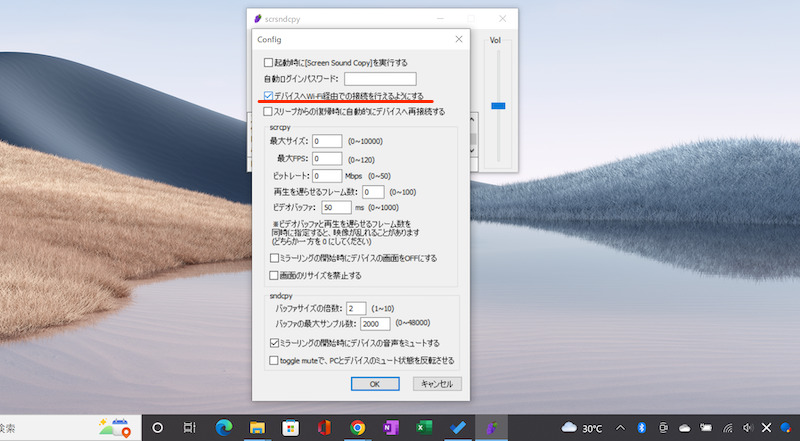This screenshot has width=800, height=441.
Task: Click the Microsoft Store taskbar icon
Action: [290, 427]
